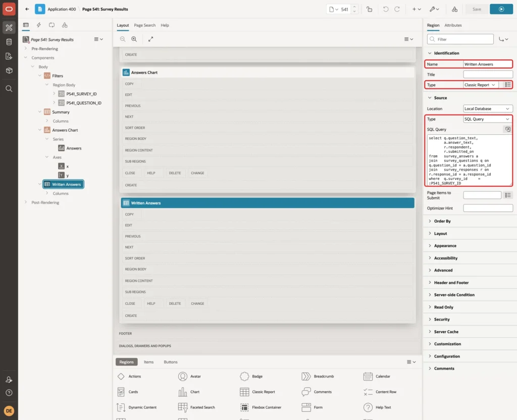Select the Layout tab
The image size is (517, 420).
[x=123, y=25]
